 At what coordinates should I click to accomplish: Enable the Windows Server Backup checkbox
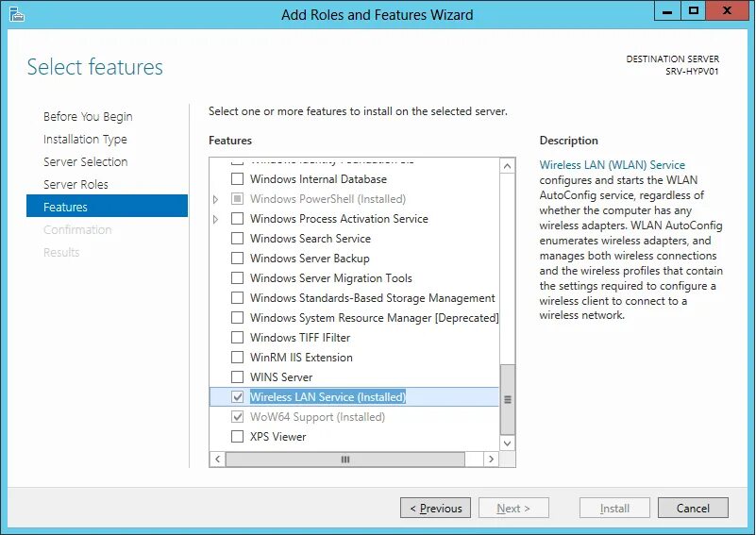click(x=238, y=259)
